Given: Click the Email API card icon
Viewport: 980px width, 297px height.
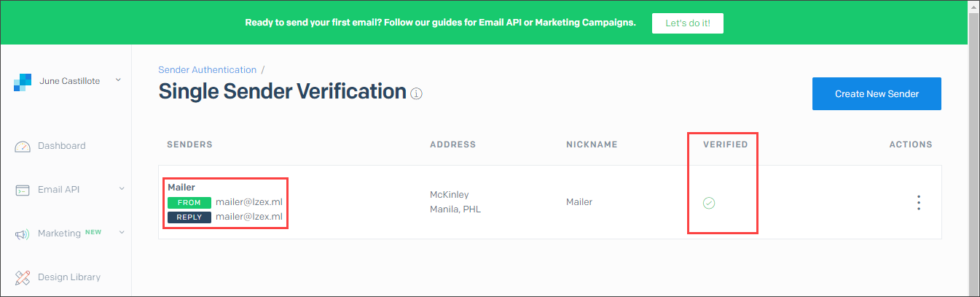Looking at the screenshot, I should (23, 190).
